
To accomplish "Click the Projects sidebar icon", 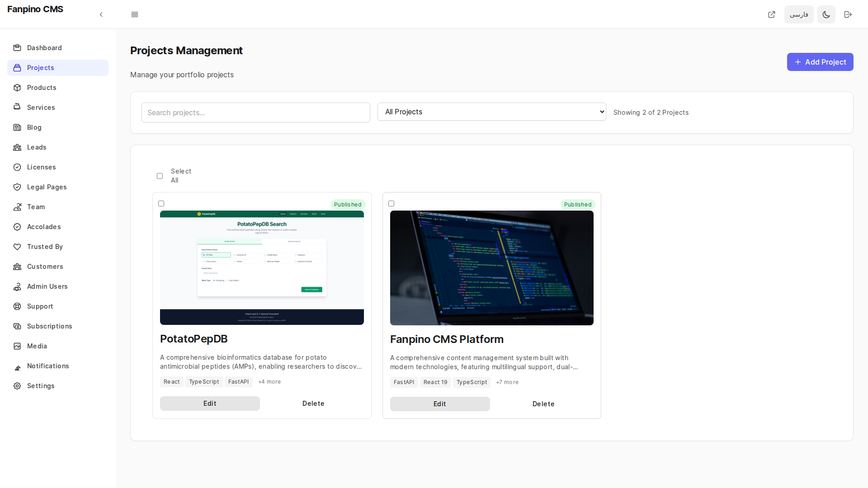I will [17, 68].
